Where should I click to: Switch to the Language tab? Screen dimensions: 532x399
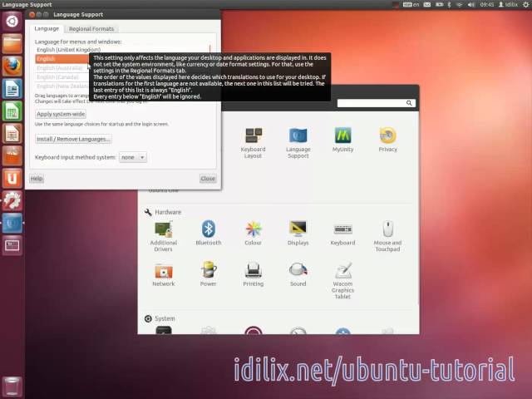tap(47, 28)
